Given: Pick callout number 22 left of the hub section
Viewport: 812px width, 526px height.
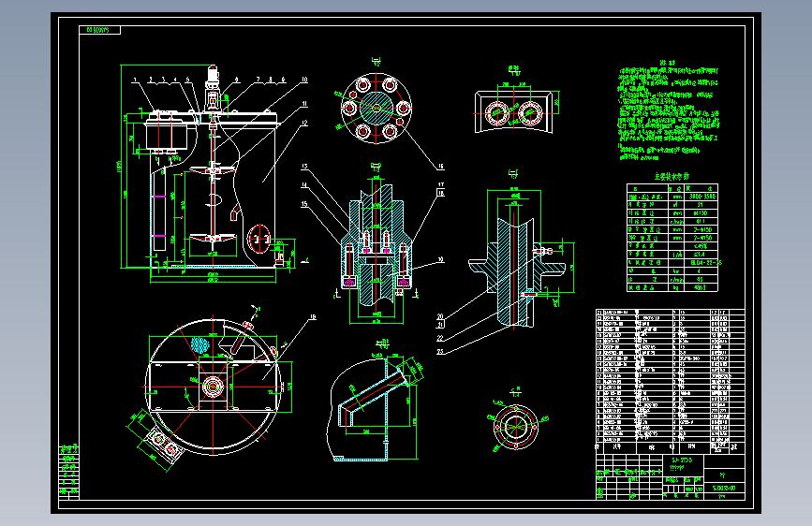Looking at the screenshot, I should tap(440, 338).
